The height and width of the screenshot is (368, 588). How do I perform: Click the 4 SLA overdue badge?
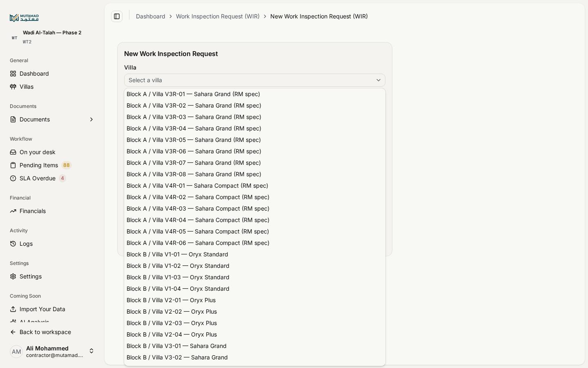coord(62,178)
